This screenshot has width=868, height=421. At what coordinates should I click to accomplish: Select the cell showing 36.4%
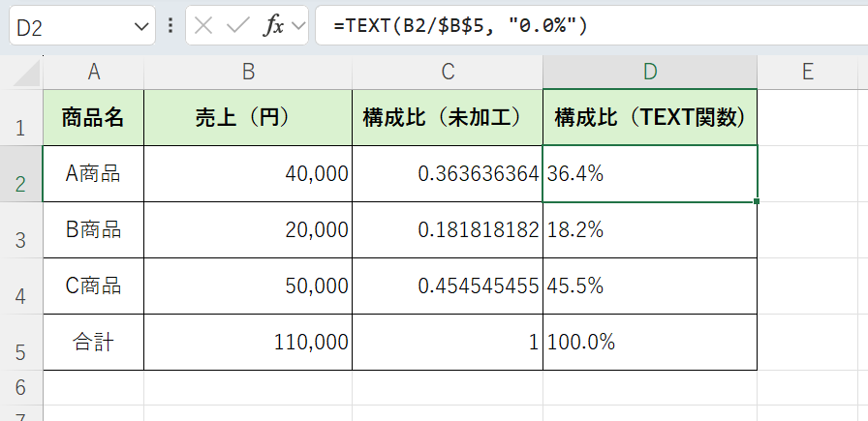pyautogui.click(x=650, y=174)
